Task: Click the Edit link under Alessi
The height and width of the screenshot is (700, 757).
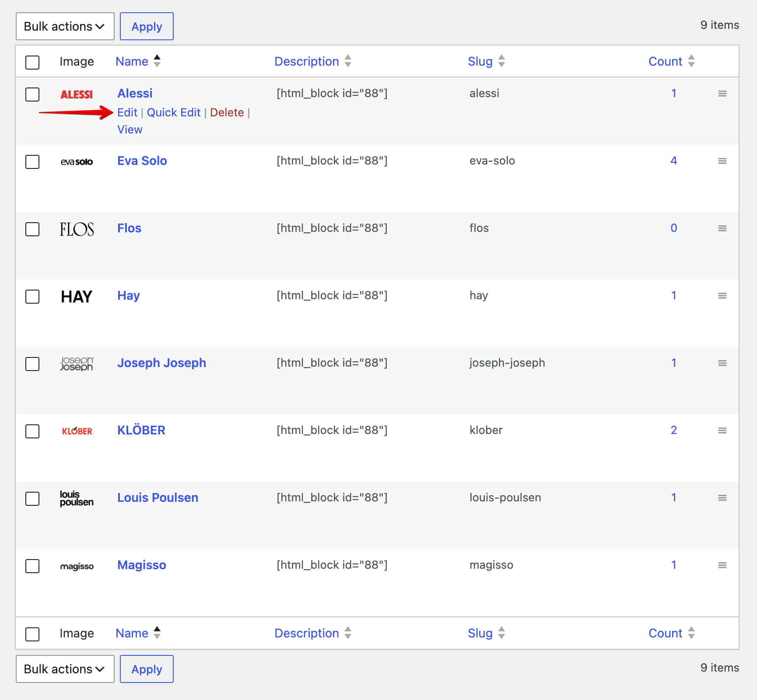Action: 127,112
